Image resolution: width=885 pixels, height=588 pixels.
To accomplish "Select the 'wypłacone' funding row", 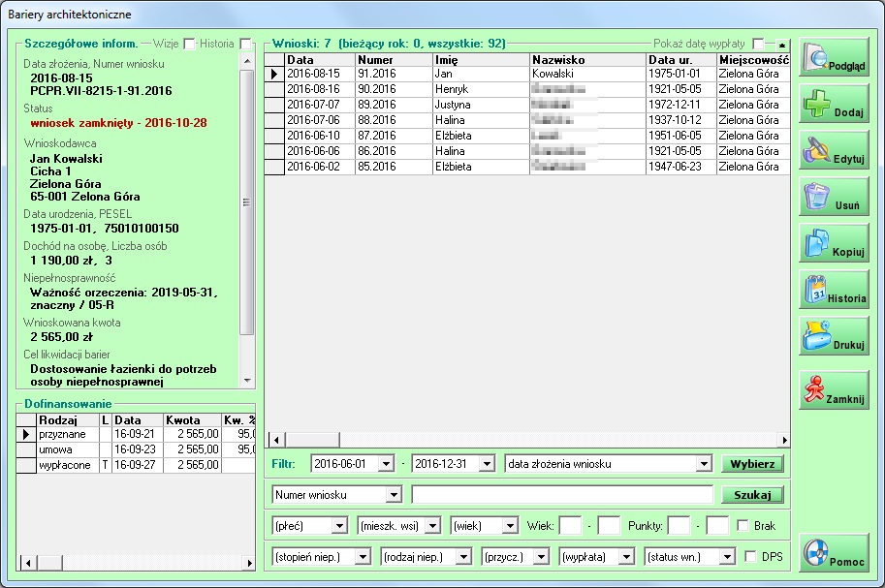I will pos(136,465).
